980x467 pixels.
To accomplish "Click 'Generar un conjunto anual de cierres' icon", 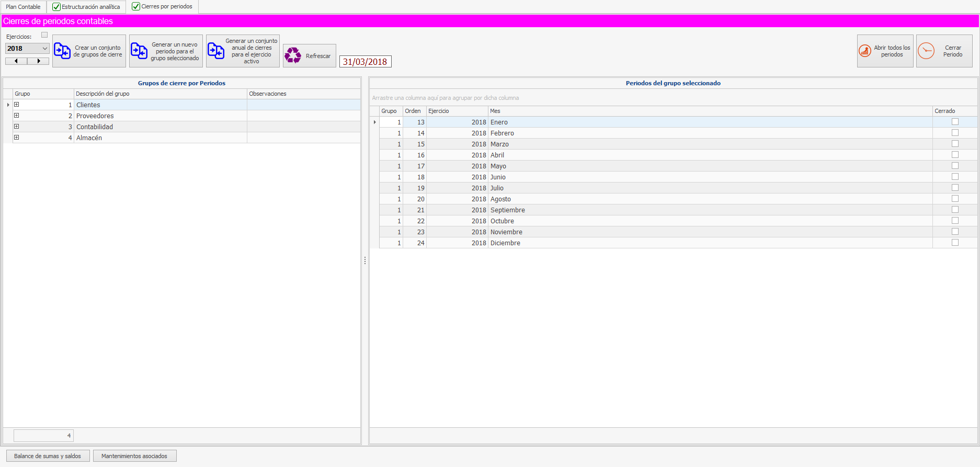I will [x=216, y=51].
